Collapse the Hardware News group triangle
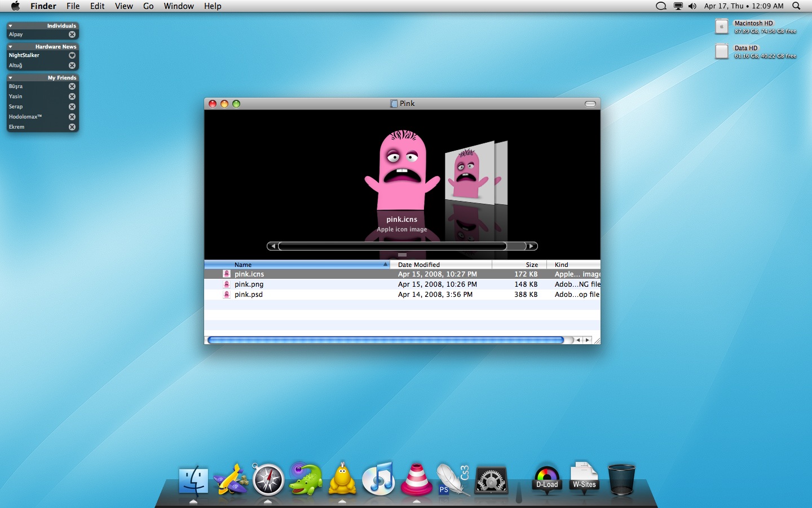812x508 pixels. (10, 47)
